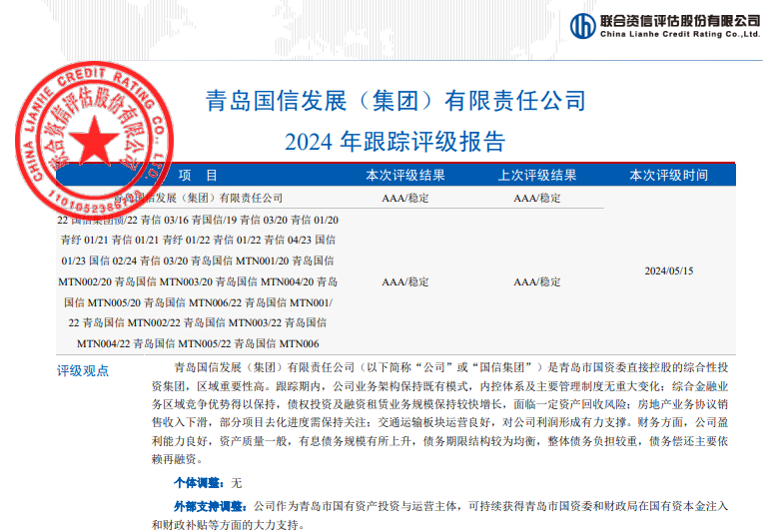Click the bond list row 本次评级结果 AAA/稳定 cell
The height and width of the screenshot is (532, 773).
click(405, 281)
